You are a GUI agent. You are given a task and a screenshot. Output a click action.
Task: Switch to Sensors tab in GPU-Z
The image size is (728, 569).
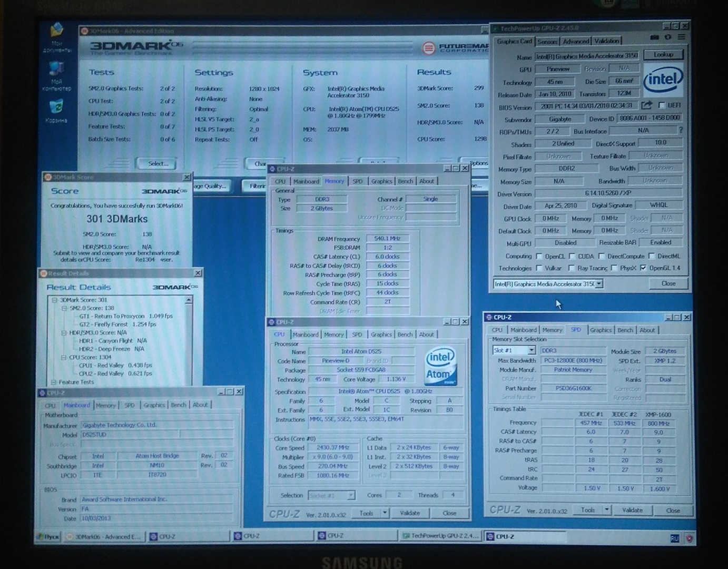click(547, 42)
